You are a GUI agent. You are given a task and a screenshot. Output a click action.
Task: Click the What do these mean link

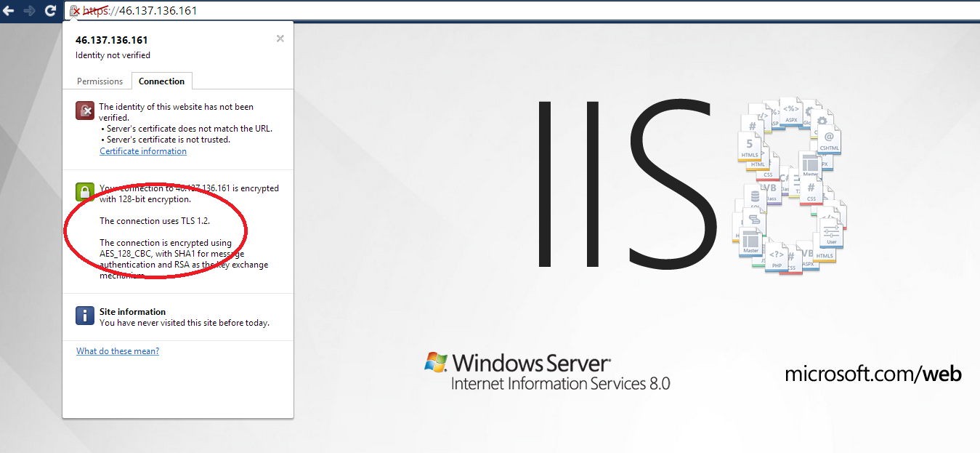pos(117,350)
